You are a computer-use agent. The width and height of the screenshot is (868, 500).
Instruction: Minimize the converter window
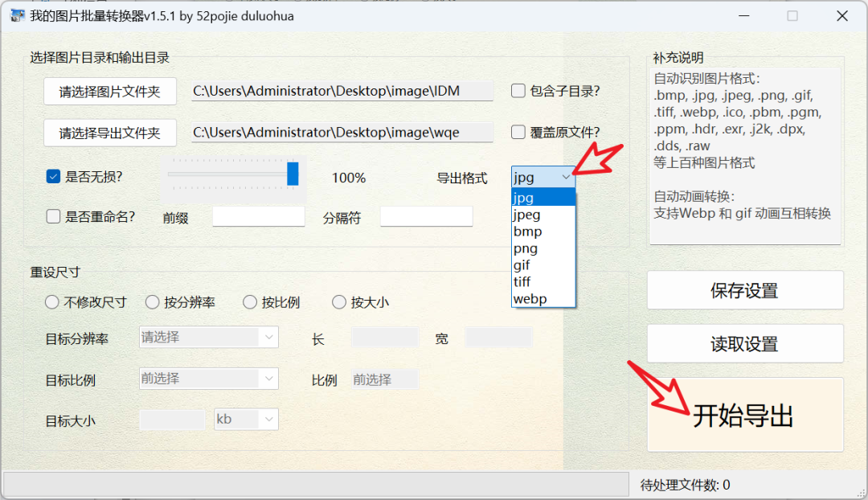(744, 16)
